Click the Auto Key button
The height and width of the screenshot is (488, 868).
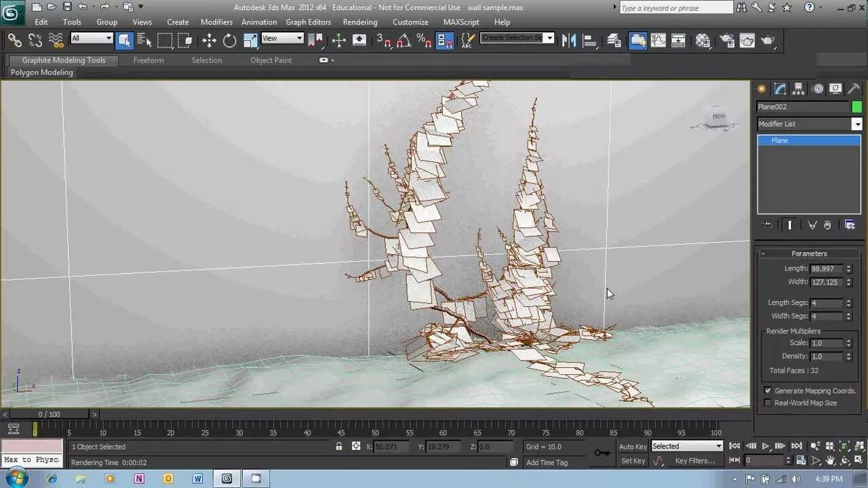(x=632, y=447)
